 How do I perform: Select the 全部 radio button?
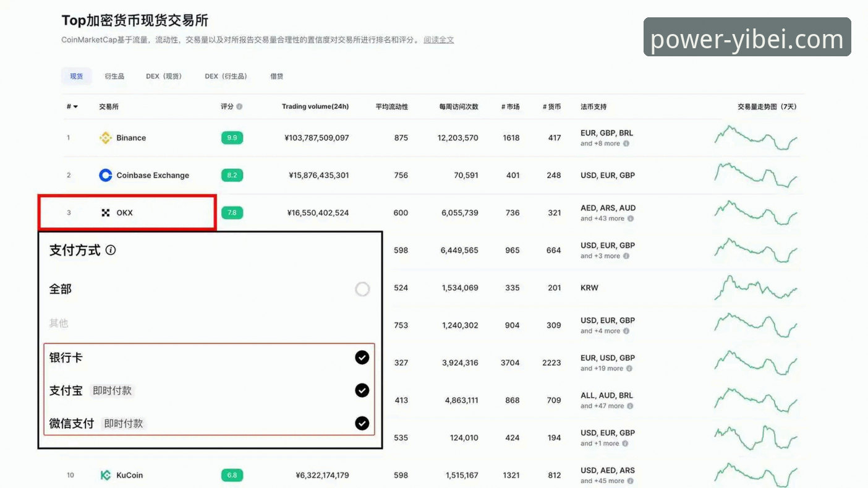(x=362, y=289)
